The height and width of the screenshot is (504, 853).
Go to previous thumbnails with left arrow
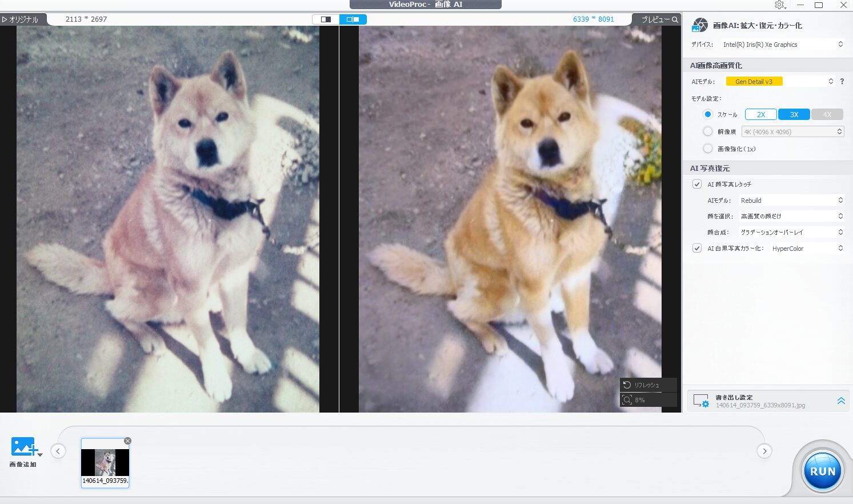coord(58,451)
